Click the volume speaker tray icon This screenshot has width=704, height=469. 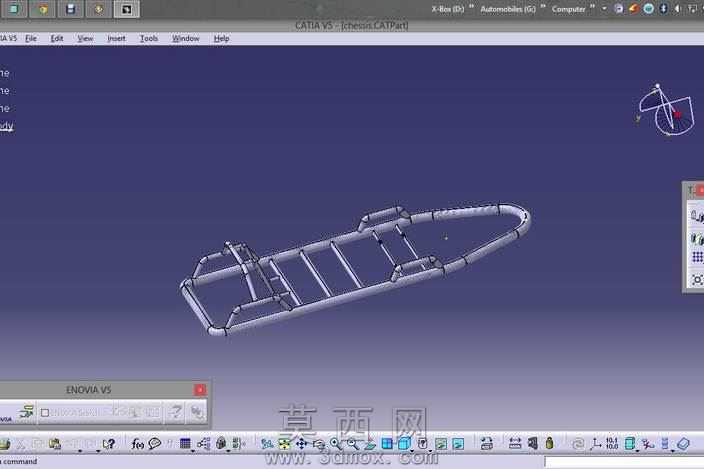coord(678,9)
